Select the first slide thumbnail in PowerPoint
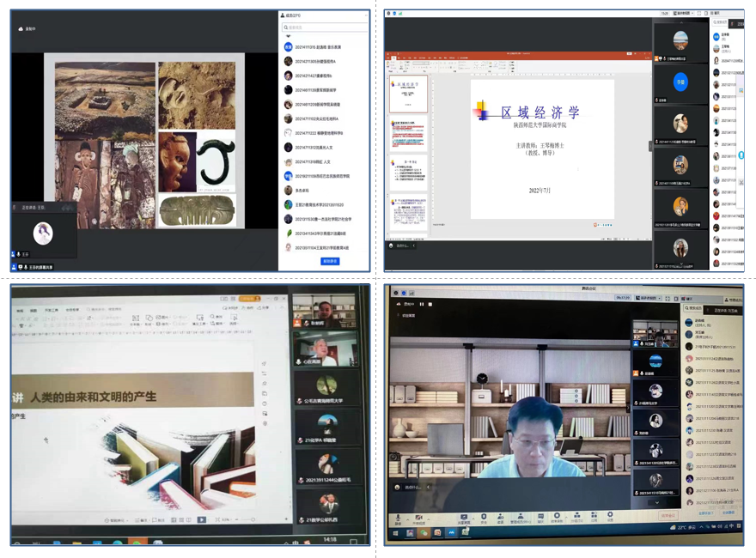756x558 pixels. (x=408, y=94)
